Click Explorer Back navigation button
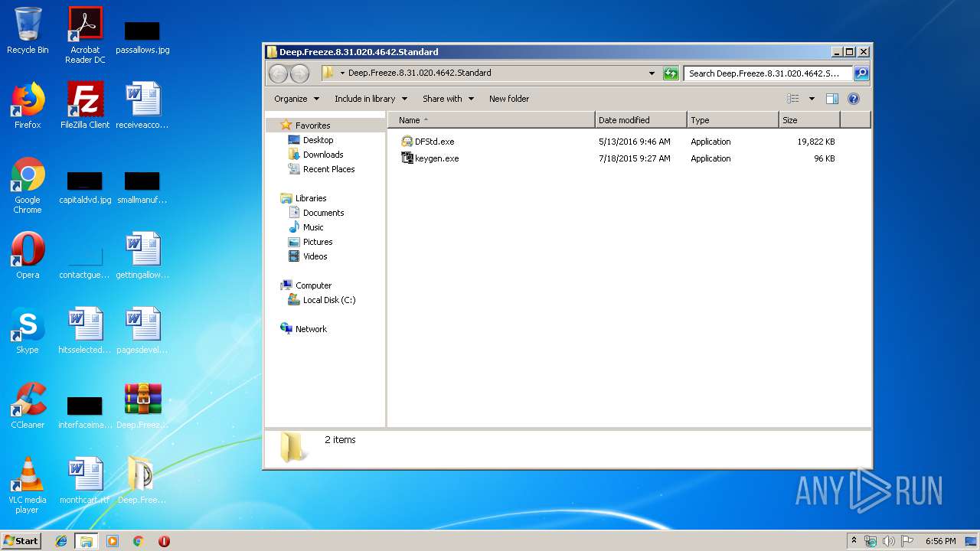This screenshot has height=551, width=980. coord(279,73)
